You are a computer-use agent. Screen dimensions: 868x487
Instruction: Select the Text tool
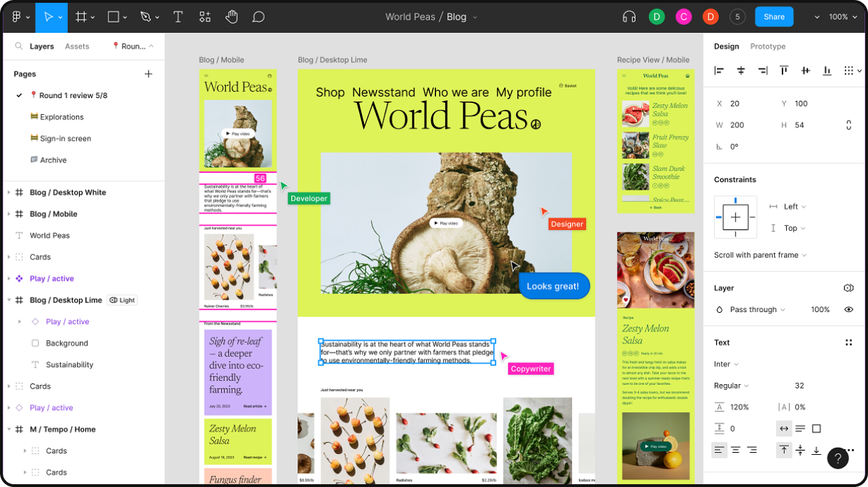[178, 17]
